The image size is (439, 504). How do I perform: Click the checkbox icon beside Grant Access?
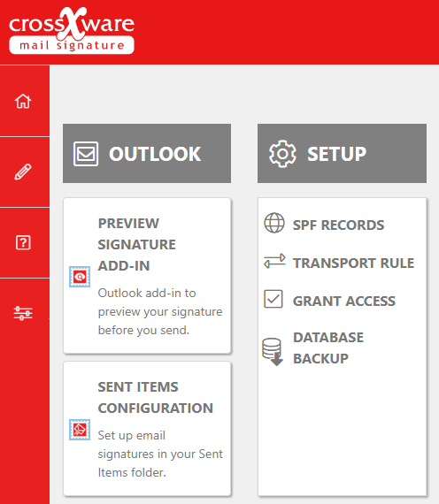pyautogui.click(x=273, y=299)
